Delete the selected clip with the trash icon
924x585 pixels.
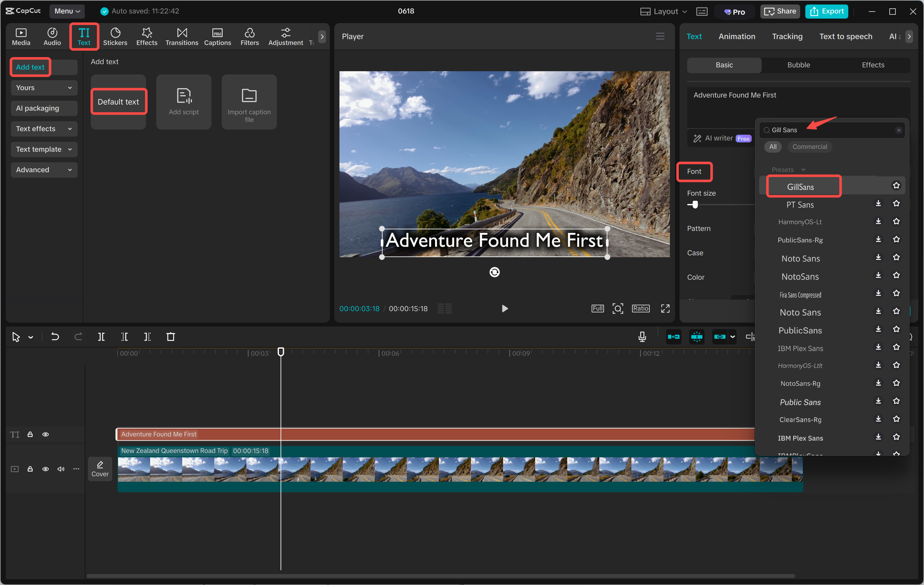170,337
